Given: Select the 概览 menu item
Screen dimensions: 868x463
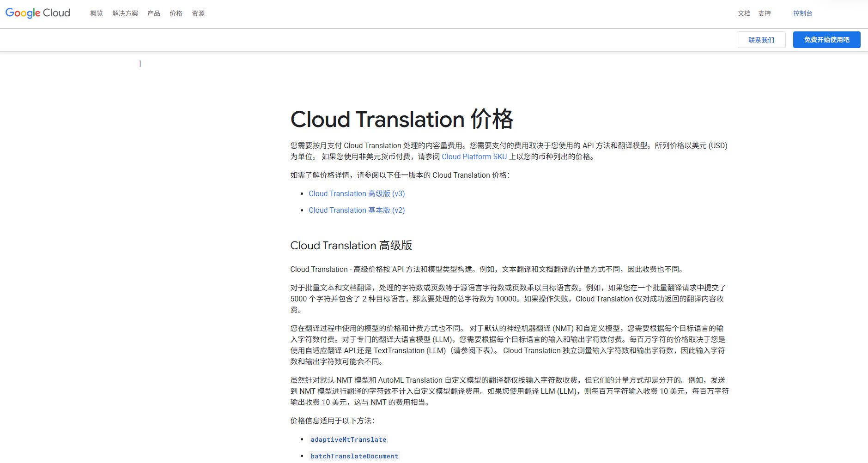Looking at the screenshot, I should coord(96,13).
